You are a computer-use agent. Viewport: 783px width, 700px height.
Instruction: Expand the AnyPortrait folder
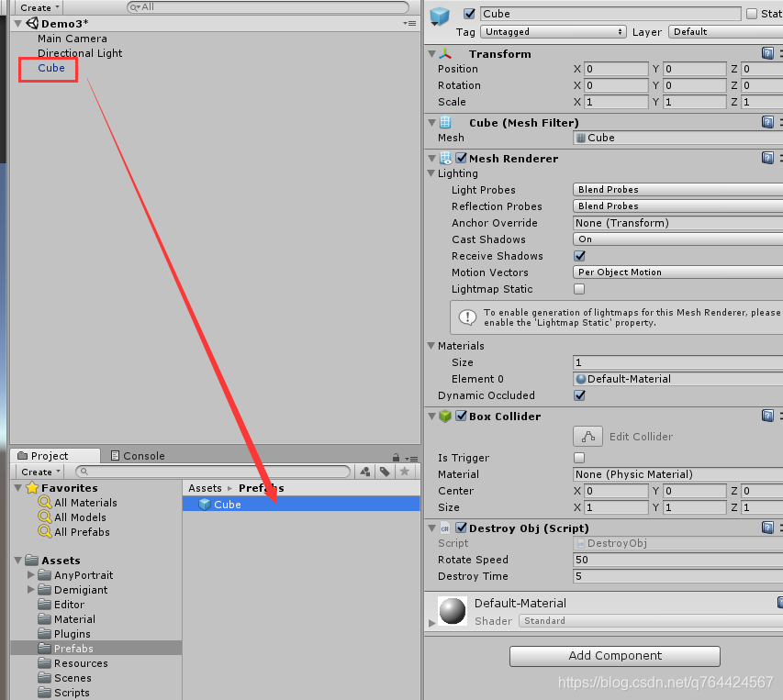point(32,575)
